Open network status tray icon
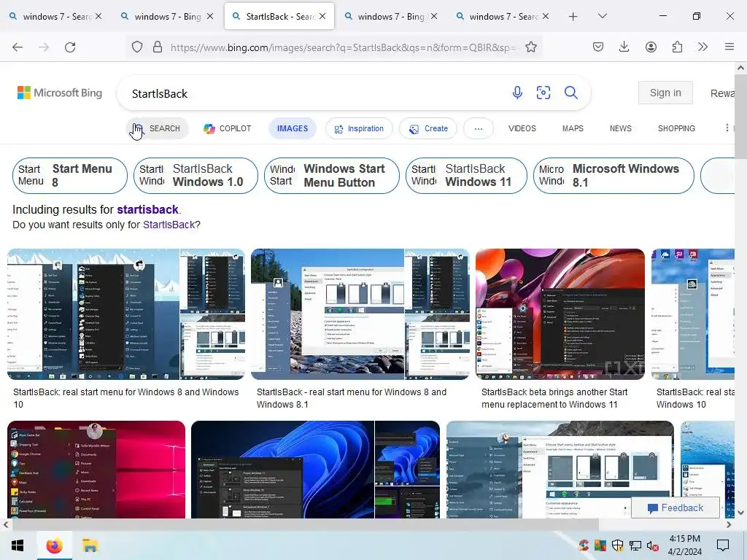Viewport: 747px width, 560px height. click(635, 545)
